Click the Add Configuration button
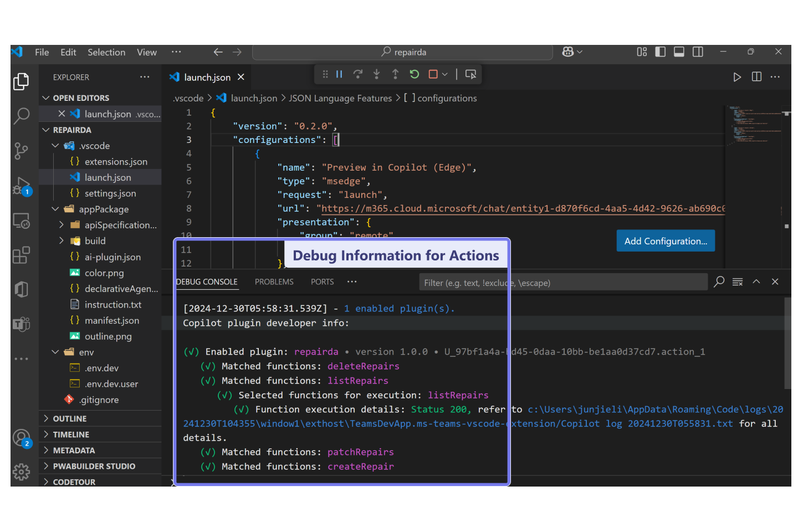The image size is (798, 532). (666, 241)
